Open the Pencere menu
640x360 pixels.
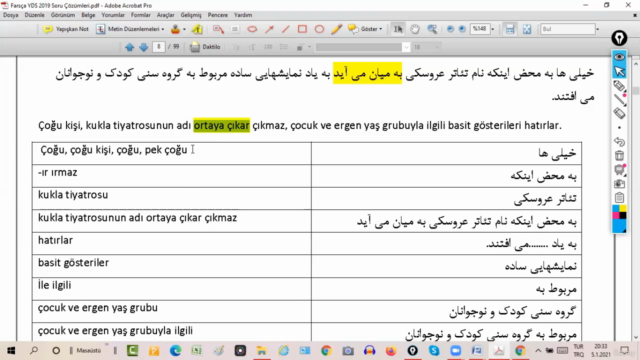218,15
